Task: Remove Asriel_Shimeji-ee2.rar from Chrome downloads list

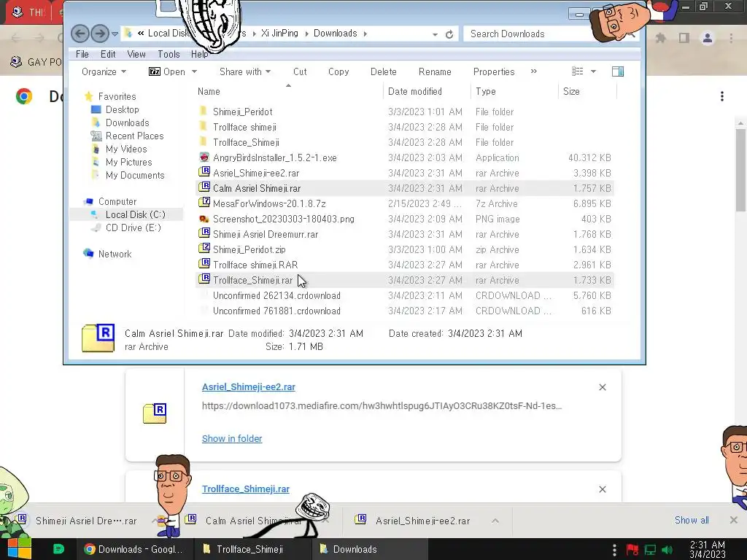Action: [x=602, y=387]
